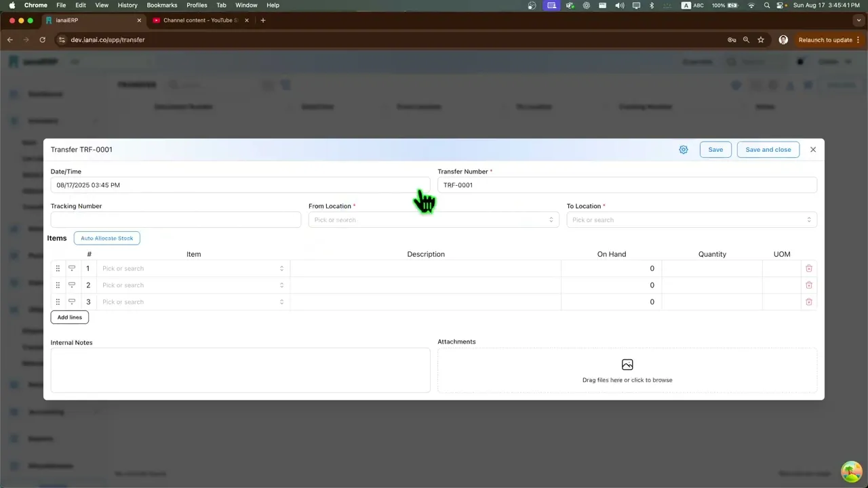Open the Apple menu

point(12,5)
